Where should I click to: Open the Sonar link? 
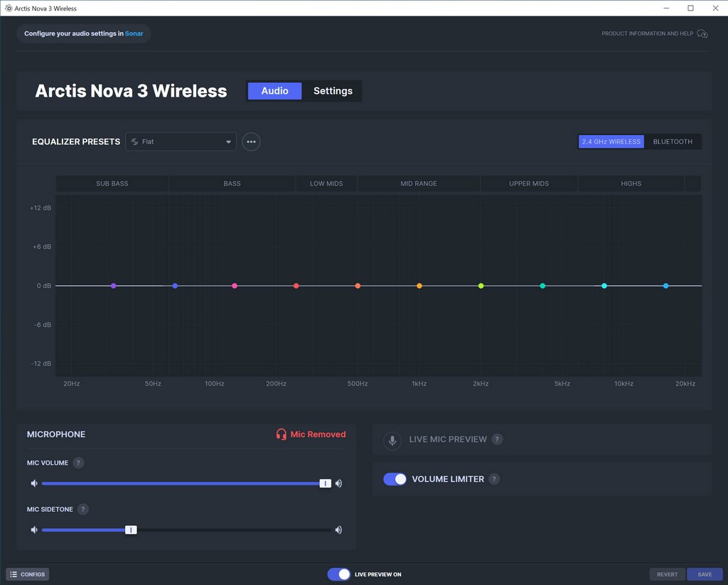pyautogui.click(x=134, y=33)
